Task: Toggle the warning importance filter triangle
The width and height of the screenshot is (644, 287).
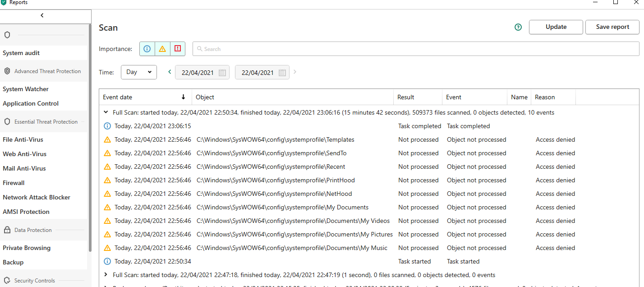Action: [162, 49]
